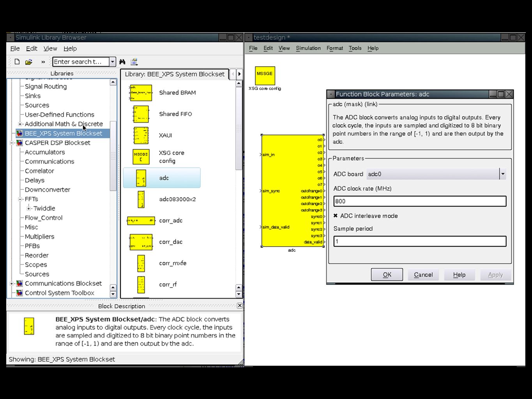Expand the Twiddle tree node

click(x=29, y=208)
